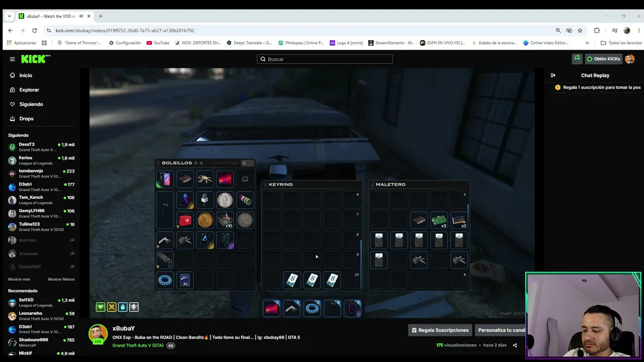Open Kerios channel in Siguiendo

41,160
